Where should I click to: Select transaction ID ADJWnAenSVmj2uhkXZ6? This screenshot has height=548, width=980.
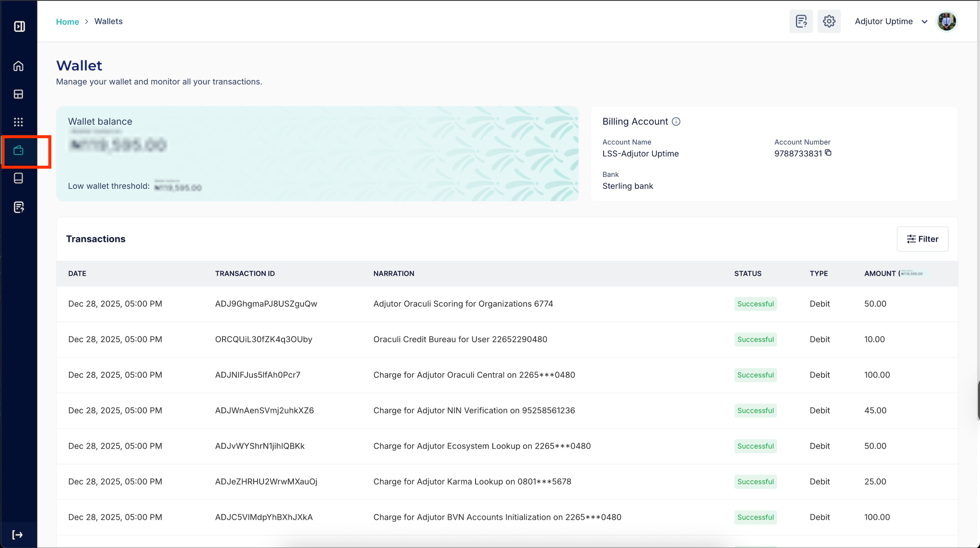[264, 410]
